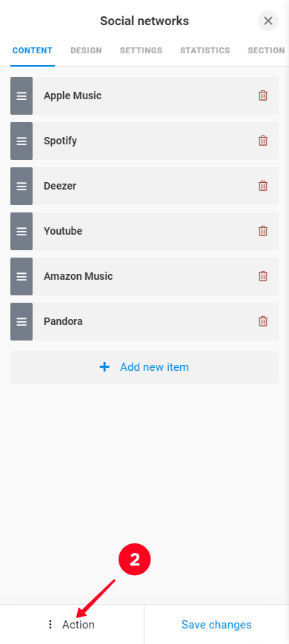This screenshot has height=644, width=289.
Task: Delete the Spotify item
Action: tap(262, 141)
